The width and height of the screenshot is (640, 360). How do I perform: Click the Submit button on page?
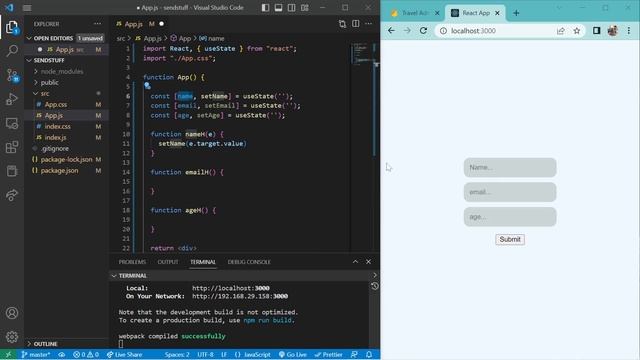pos(510,240)
